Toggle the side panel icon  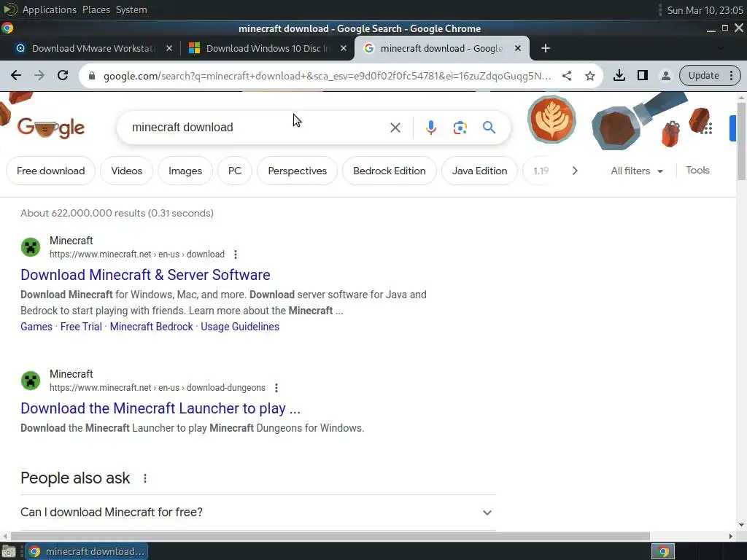(x=642, y=75)
